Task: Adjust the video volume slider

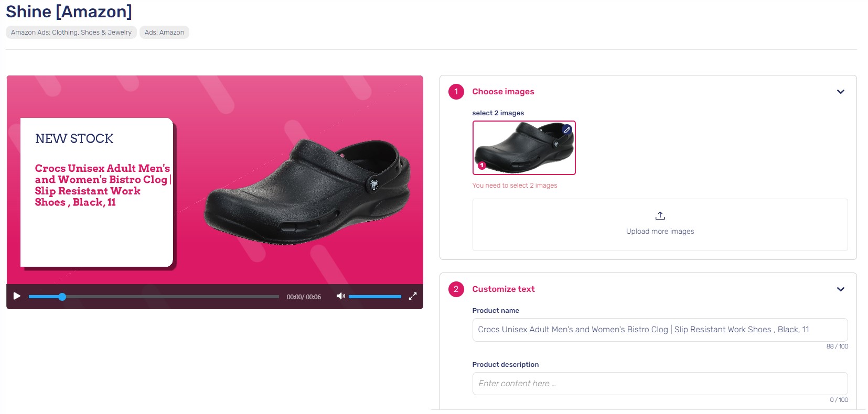Action: pos(374,297)
